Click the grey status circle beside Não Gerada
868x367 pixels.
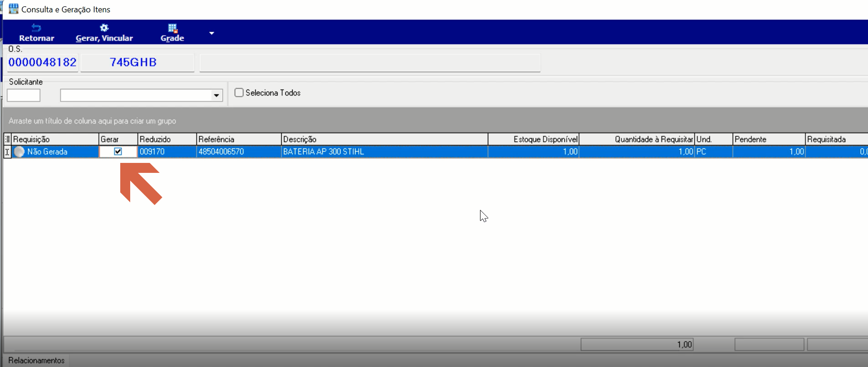click(x=19, y=152)
